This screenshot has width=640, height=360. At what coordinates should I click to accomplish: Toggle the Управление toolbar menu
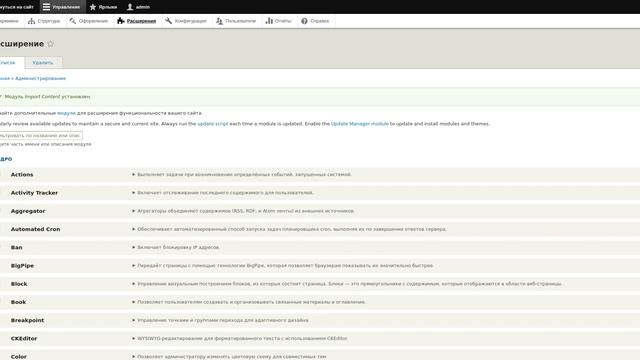coord(62,7)
